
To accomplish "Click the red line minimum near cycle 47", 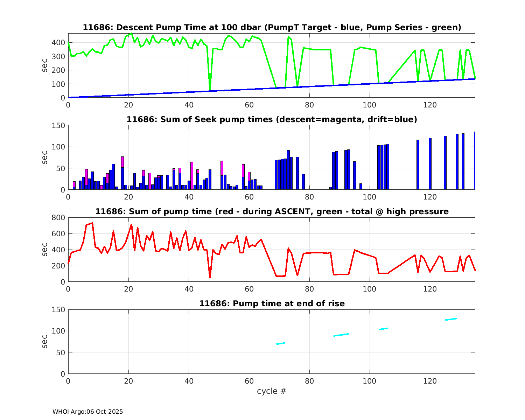I will click(x=210, y=277).
